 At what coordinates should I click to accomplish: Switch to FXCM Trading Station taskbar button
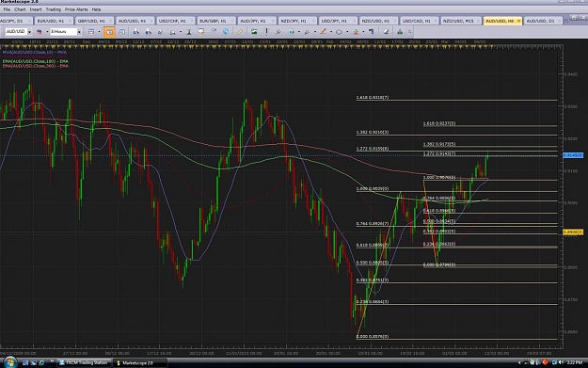85,362
